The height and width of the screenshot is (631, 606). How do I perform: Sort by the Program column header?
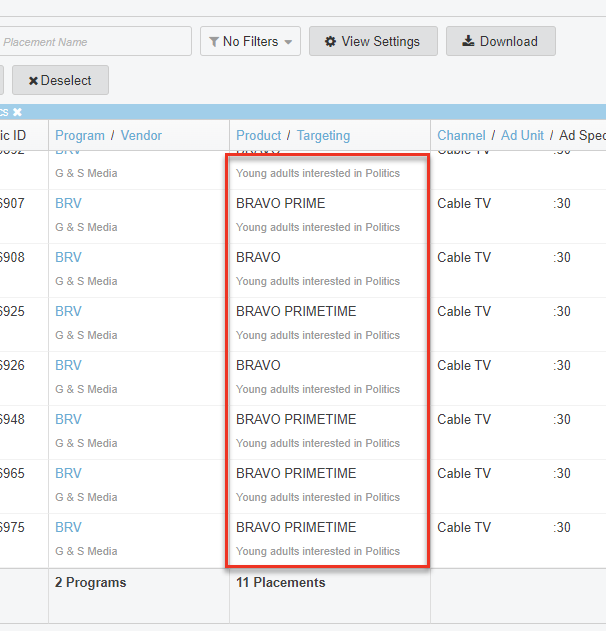pyautogui.click(x=80, y=136)
